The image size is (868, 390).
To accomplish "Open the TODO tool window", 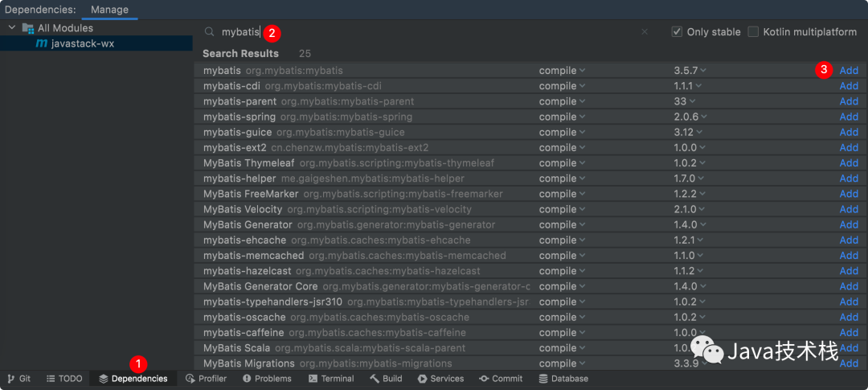I will (x=64, y=379).
